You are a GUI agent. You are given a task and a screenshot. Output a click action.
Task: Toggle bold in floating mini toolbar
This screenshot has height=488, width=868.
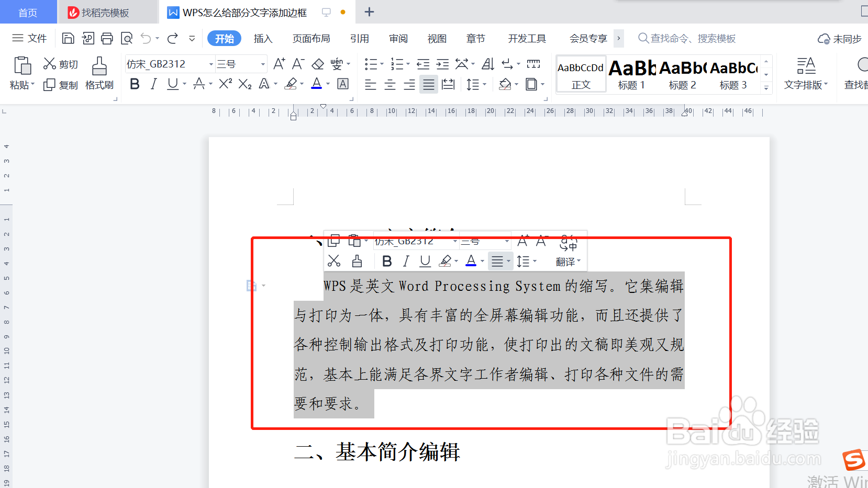click(387, 261)
